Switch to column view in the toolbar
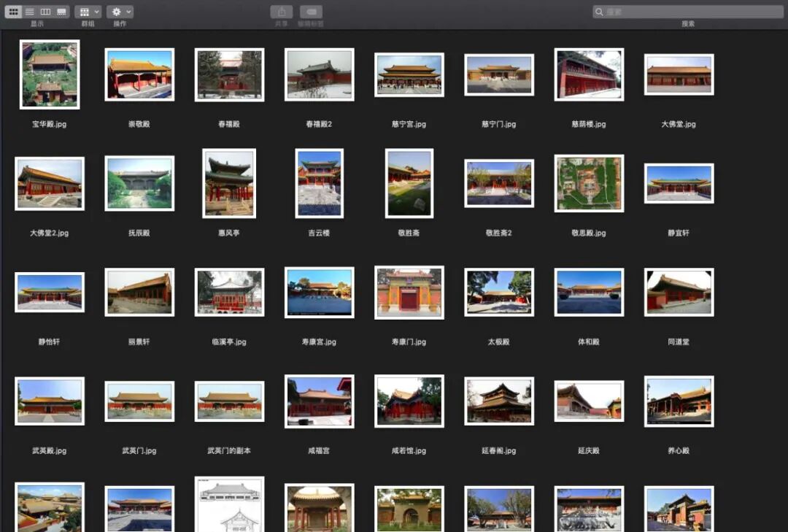The image size is (788, 532). pyautogui.click(x=45, y=12)
